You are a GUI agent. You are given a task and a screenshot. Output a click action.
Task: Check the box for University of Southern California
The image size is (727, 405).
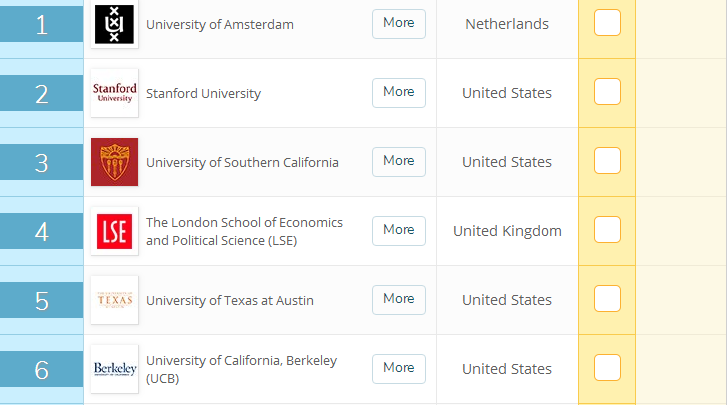point(607,161)
